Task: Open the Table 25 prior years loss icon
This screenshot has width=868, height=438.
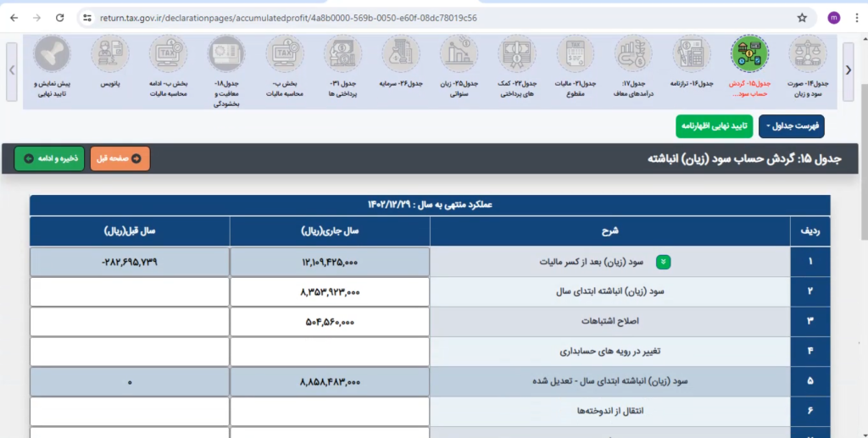Action: (x=459, y=54)
